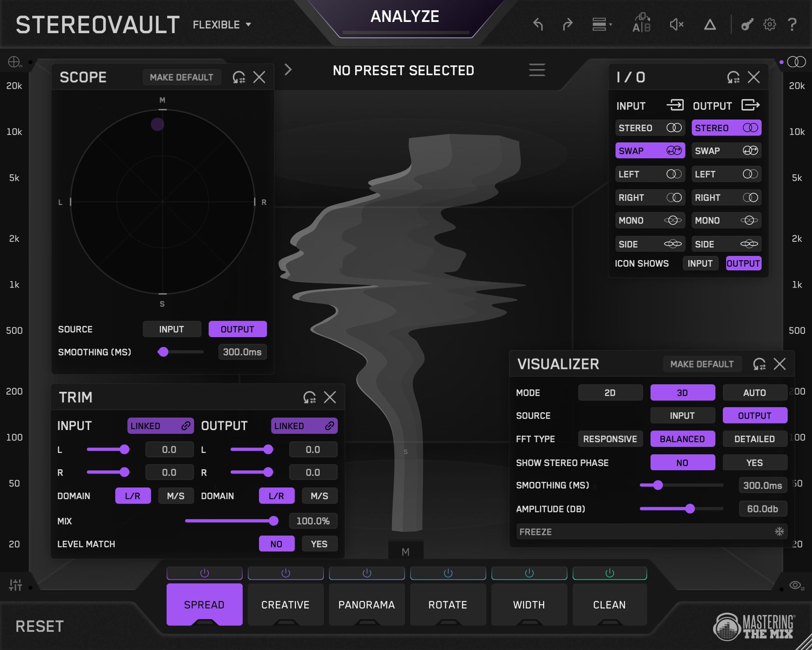Reset the Trim panel with its reset icon

[309, 397]
